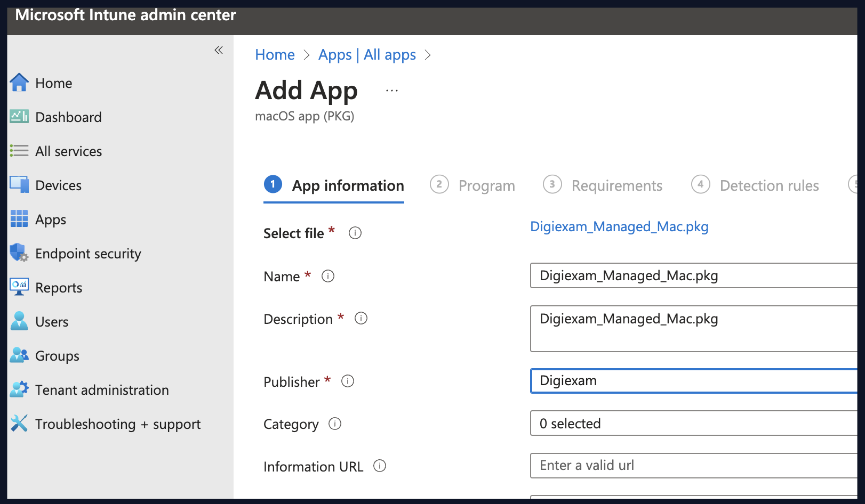Image resolution: width=865 pixels, height=504 pixels.
Task: Click the Home house icon in sidebar
Action: 19,83
